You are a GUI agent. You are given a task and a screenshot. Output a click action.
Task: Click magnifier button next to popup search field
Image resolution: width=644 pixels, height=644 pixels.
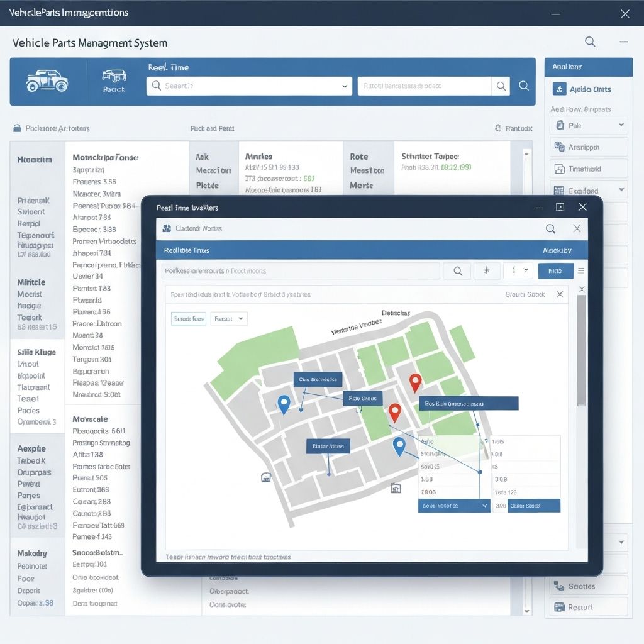point(458,271)
